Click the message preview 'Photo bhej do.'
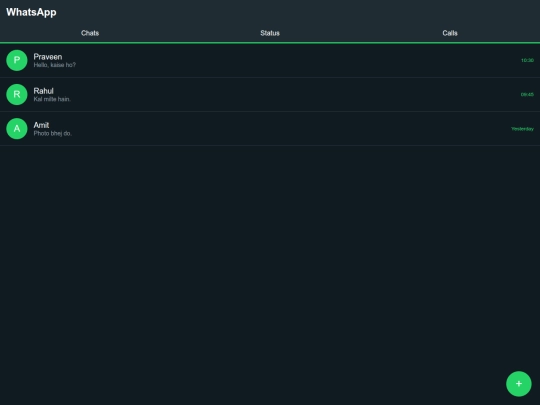540x405 pixels. (x=53, y=133)
